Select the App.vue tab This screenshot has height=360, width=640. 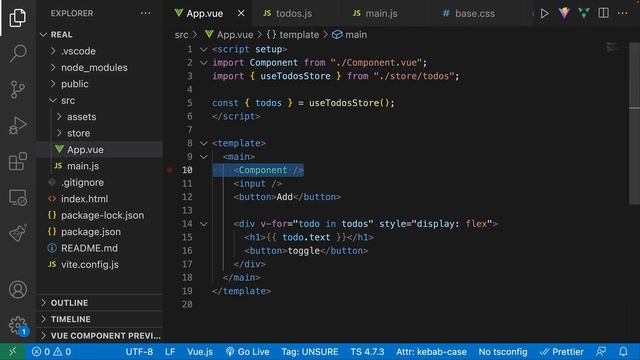(x=204, y=13)
